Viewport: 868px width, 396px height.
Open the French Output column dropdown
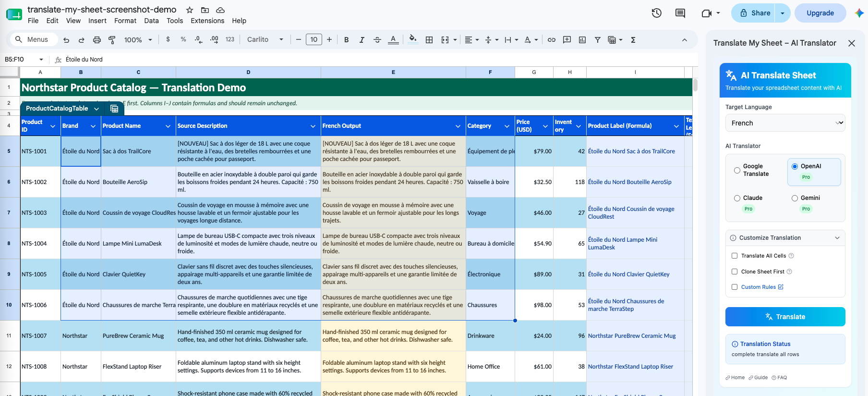pyautogui.click(x=458, y=126)
